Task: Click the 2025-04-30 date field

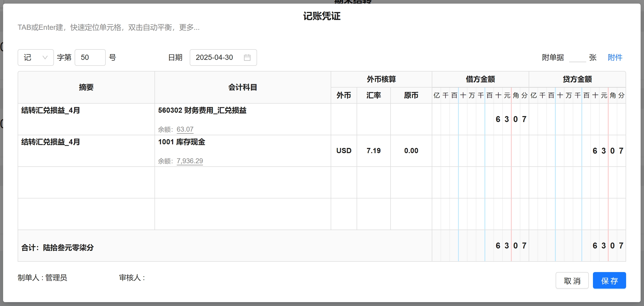Action: 214,58
